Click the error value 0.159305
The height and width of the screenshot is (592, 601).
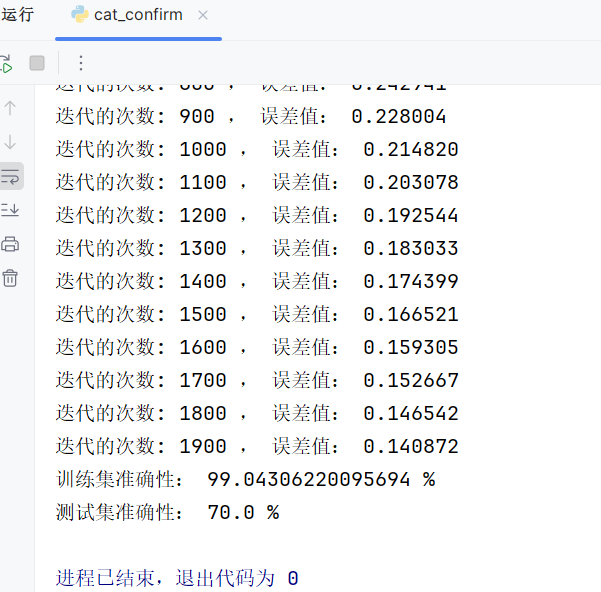click(411, 347)
